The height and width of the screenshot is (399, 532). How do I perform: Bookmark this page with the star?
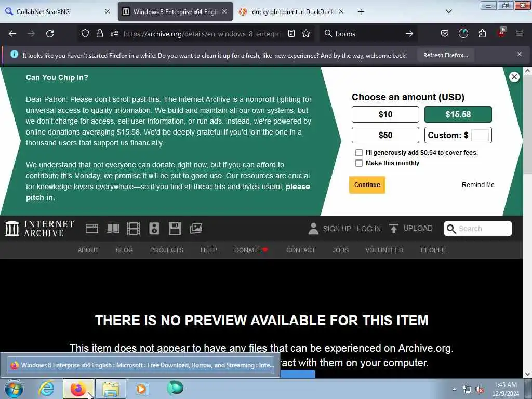click(x=306, y=33)
